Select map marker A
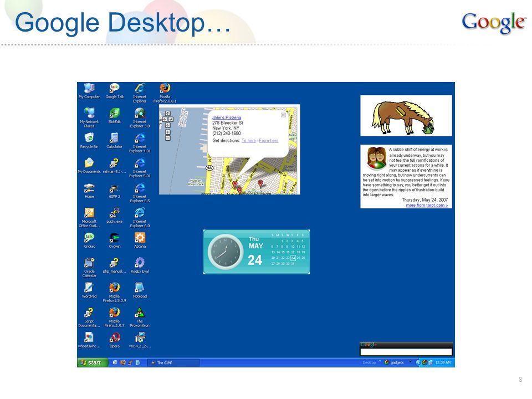Screen dimensions: 532x399 click(235, 185)
